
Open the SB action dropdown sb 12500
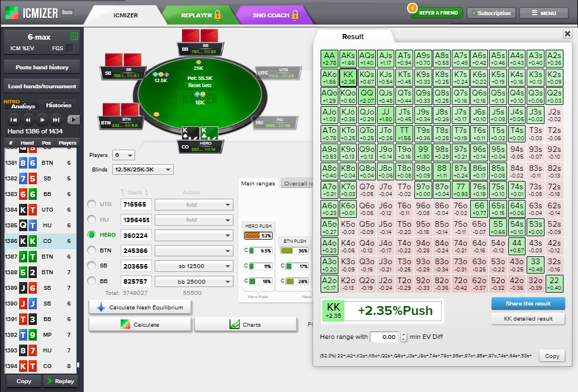click(x=194, y=266)
